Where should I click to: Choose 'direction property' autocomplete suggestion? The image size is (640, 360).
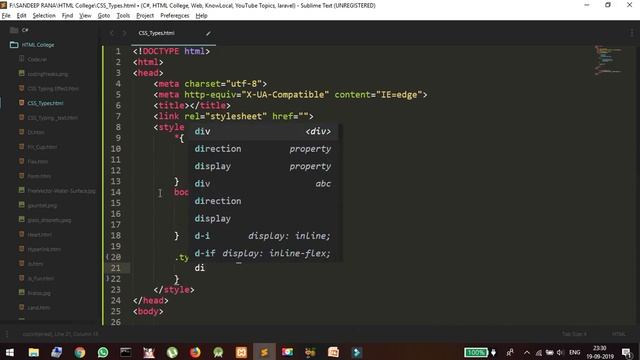point(264,149)
